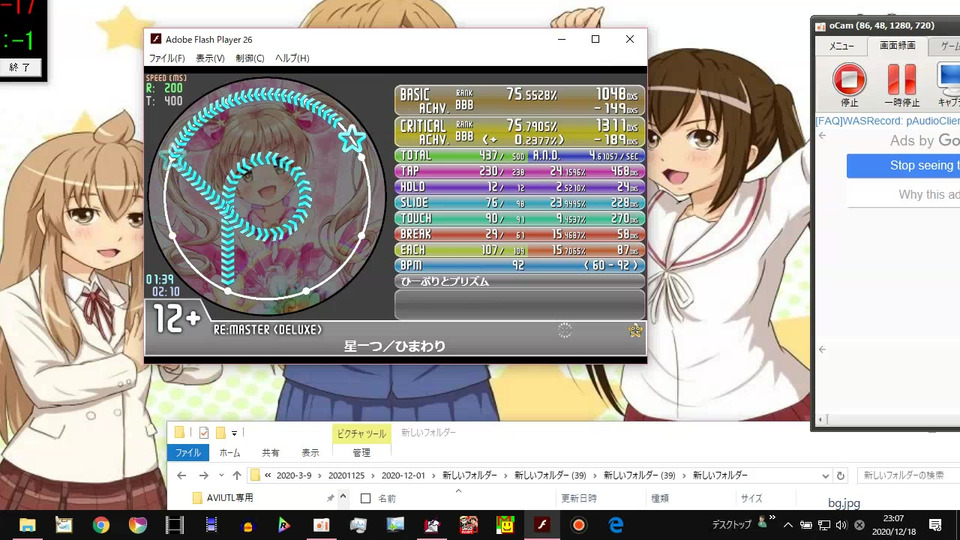Switch to the oCam 画面録画 tab

[x=897, y=46]
